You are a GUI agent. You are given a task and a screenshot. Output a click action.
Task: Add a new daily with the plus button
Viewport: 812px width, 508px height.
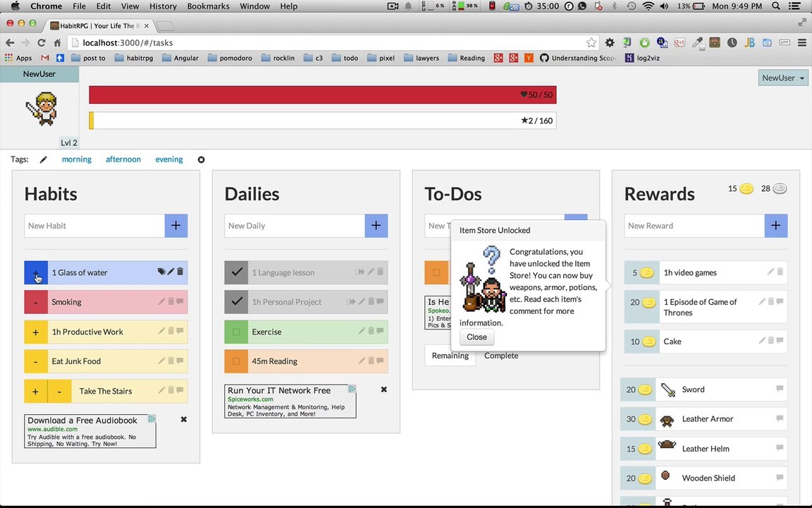coord(376,226)
